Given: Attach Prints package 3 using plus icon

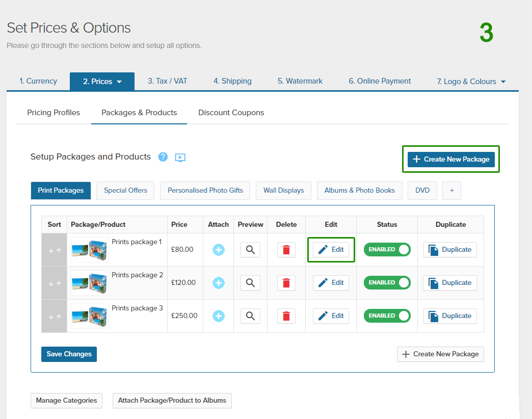Looking at the screenshot, I should [219, 316].
